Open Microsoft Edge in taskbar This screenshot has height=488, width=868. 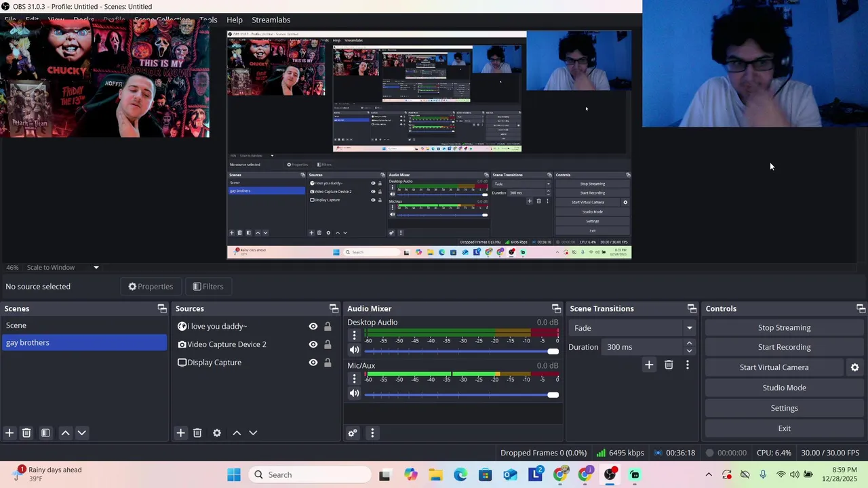[460, 474]
